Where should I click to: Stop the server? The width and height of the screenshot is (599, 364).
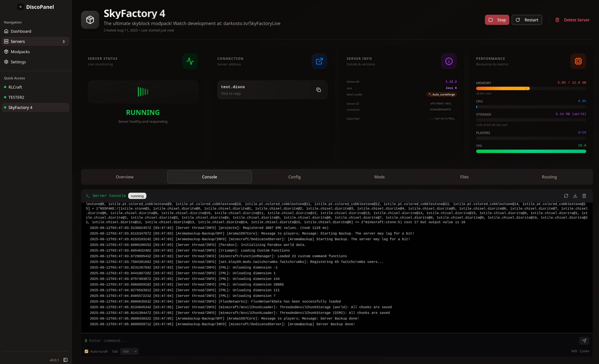click(497, 20)
